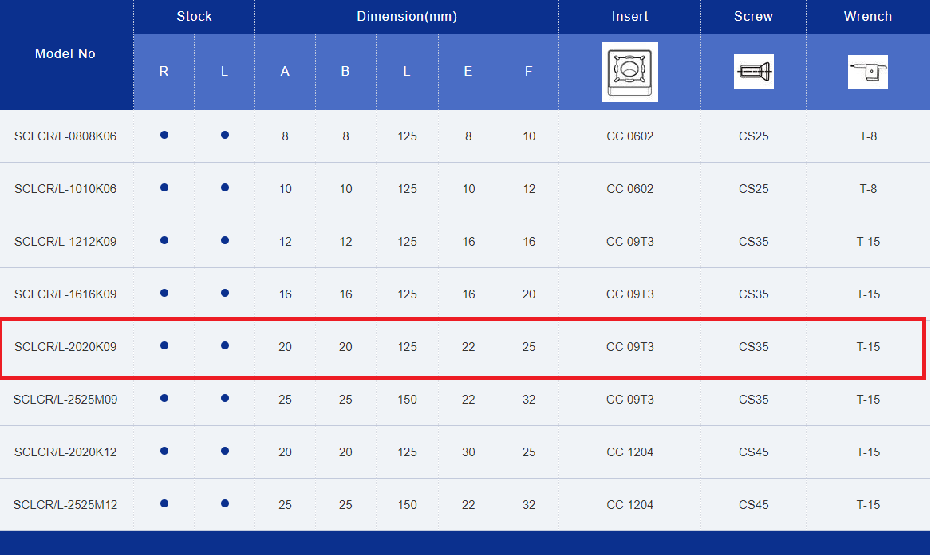The height and width of the screenshot is (560, 943).
Task: Switch to the Insert tab header
Action: coord(629,16)
